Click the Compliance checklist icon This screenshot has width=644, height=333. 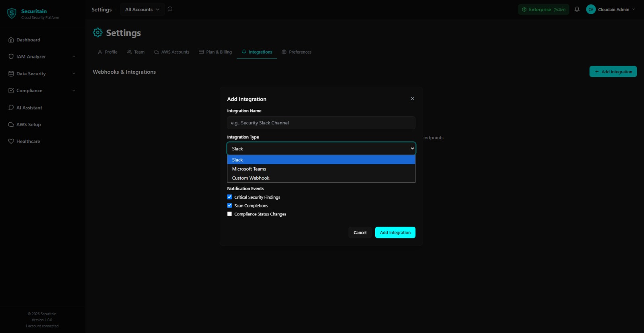(x=11, y=91)
